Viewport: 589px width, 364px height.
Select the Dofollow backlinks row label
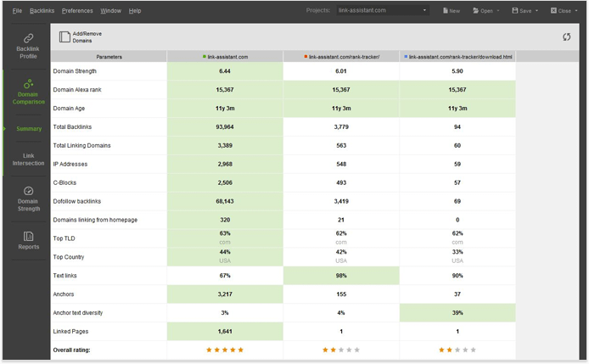(77, 201)
